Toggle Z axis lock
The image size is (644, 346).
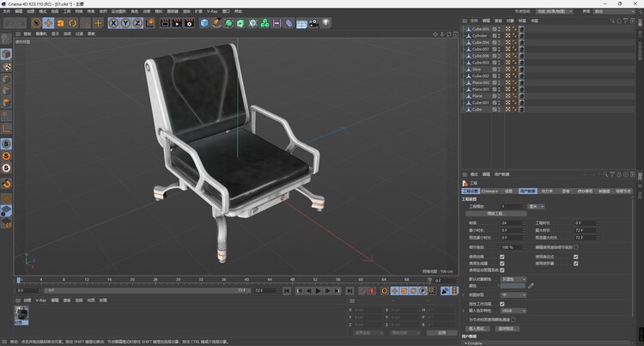coord(137,23)
